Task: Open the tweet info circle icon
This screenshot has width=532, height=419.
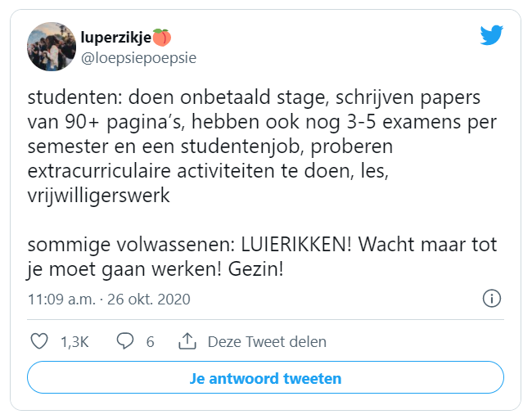Action: pyautogui.click(x=492, y=298)
